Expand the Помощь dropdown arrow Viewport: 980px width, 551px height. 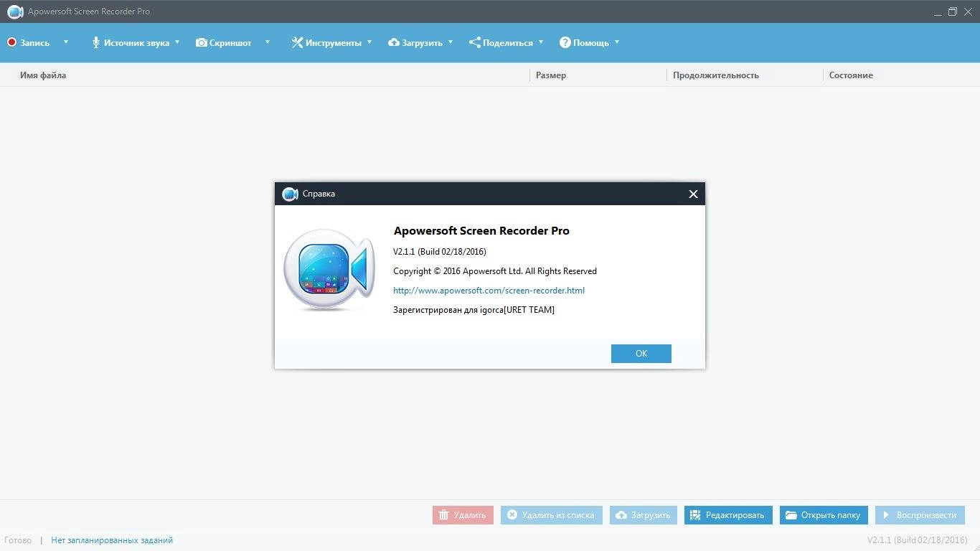tap(617, 42)
